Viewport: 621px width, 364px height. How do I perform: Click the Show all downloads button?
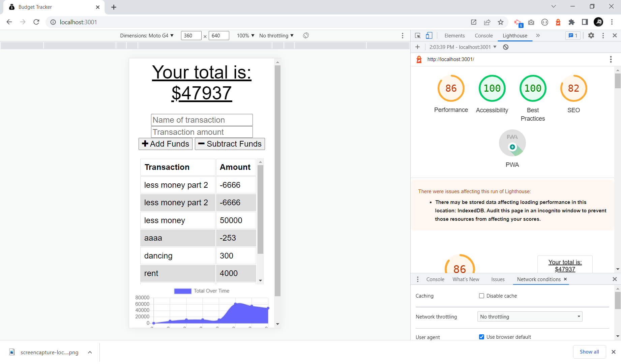589,352
